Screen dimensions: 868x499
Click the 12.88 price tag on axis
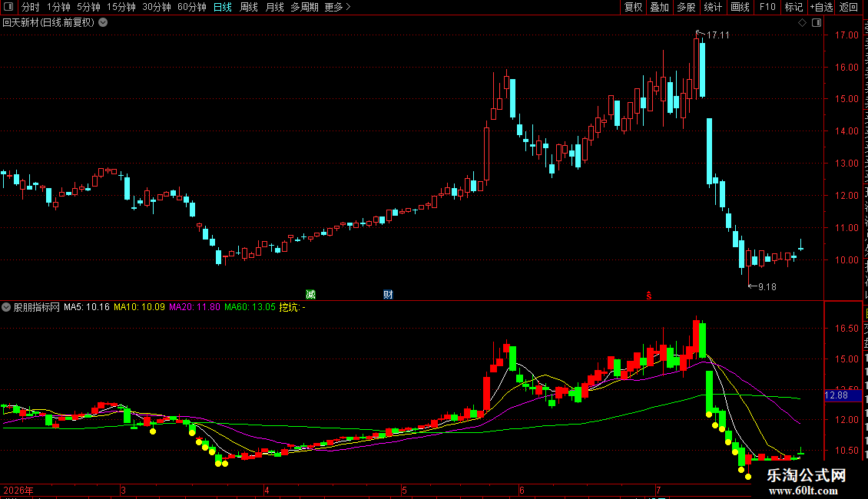click(x=843, y=395)
